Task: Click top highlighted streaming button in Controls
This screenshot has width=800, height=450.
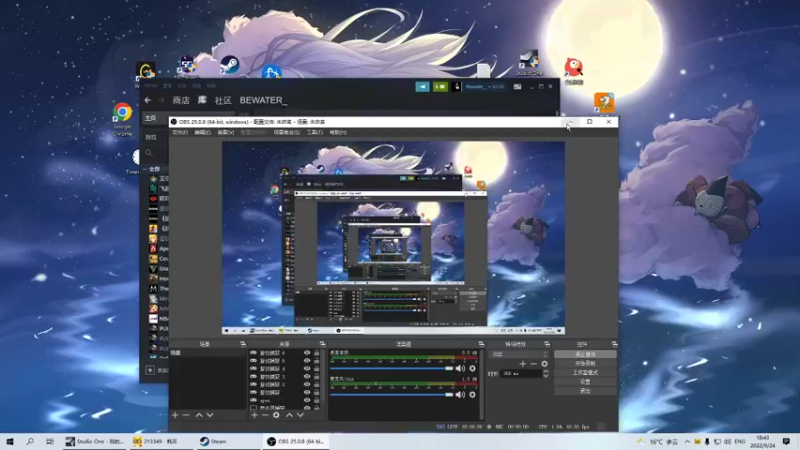Action: coord(585,354)
